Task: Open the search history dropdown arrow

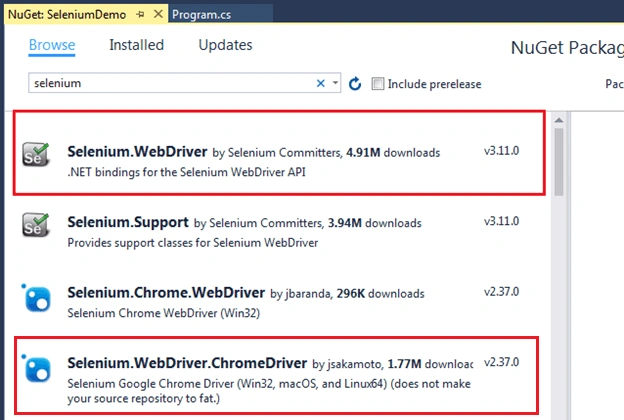Action: (335, 83)
